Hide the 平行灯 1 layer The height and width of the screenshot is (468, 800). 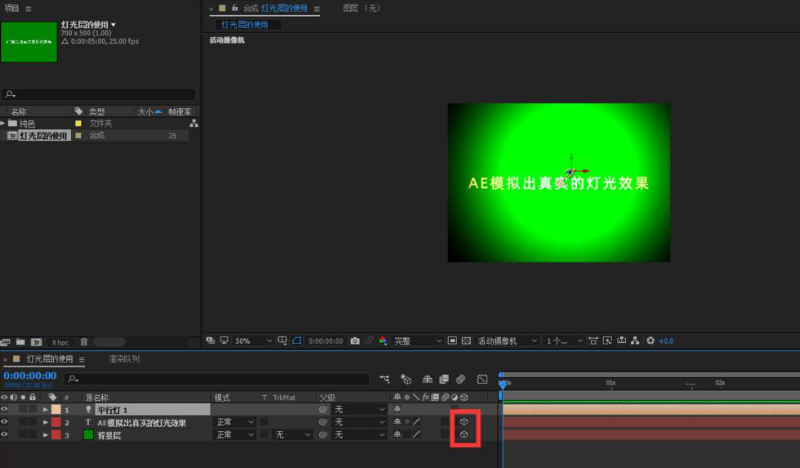coord(4,409)
